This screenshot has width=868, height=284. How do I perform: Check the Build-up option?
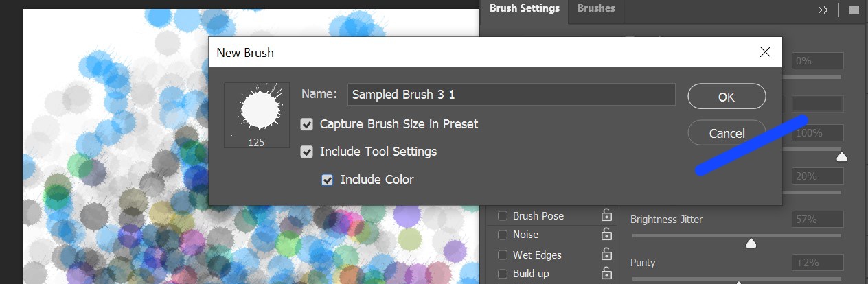click(x=503, y=274)
